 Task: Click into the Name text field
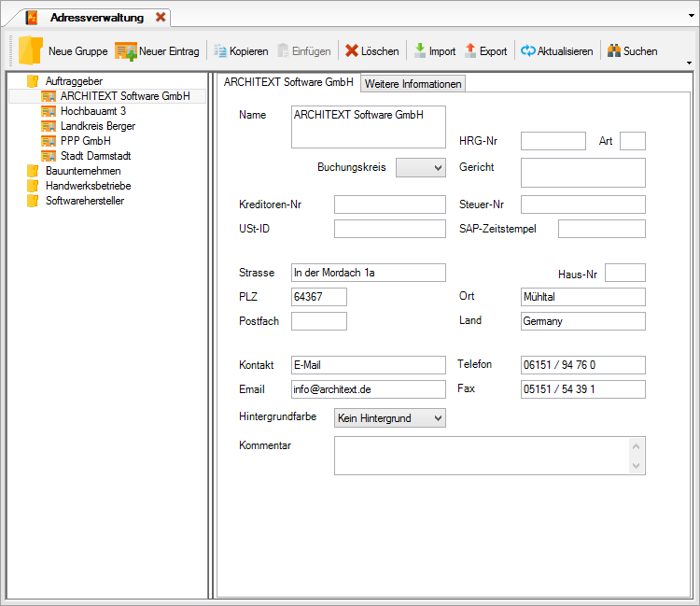click(x=369, y=127)
